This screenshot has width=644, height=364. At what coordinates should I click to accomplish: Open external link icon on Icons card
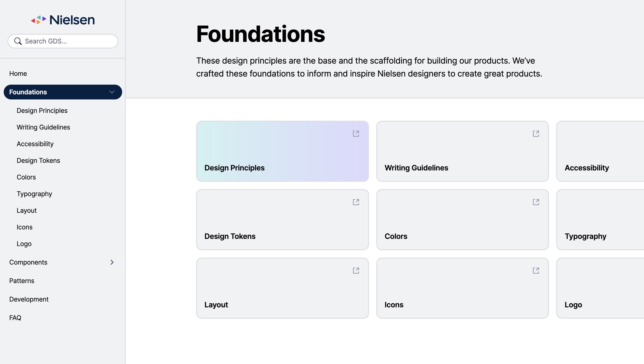click(536, 271)
